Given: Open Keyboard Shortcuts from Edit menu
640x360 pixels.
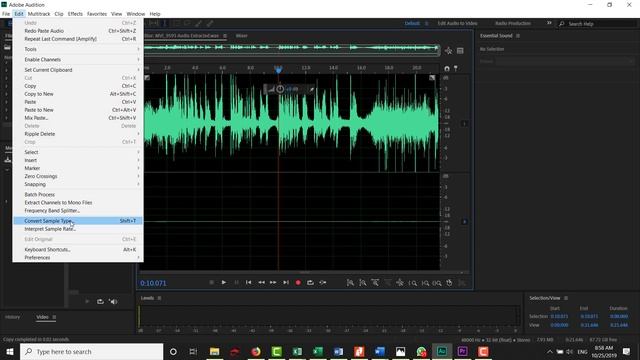Looking at the screenshot, I should pyautogui.click(x=78, y=249).
